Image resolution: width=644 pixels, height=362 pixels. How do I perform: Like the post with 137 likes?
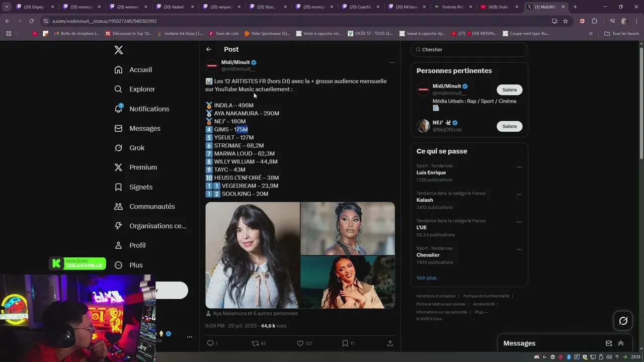pos(304,343)
